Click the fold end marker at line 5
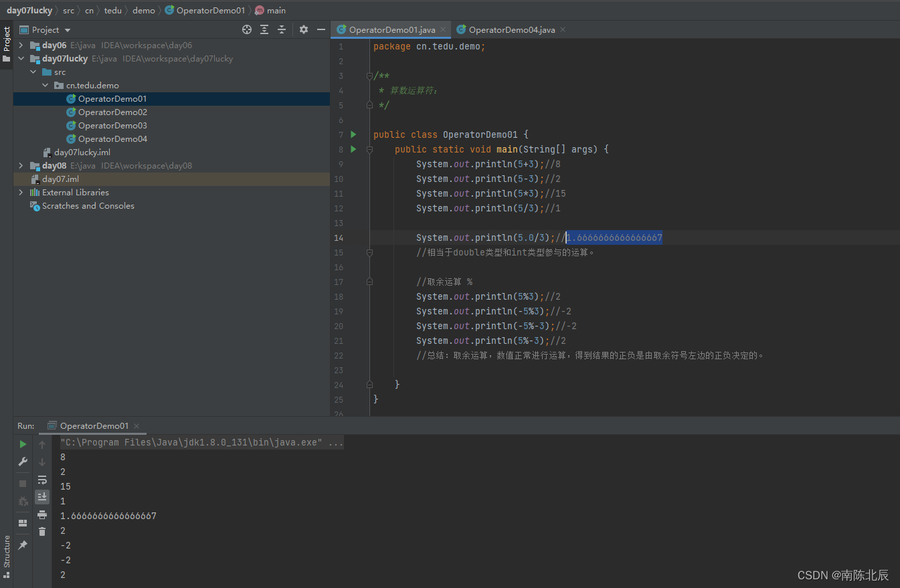 (x=369, y=105)
